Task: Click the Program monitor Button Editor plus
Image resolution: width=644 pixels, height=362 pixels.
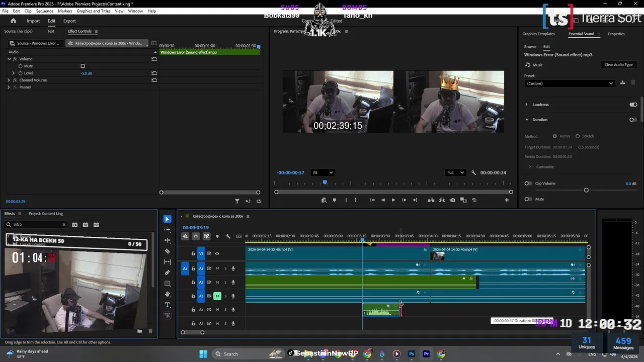Action: point(507,200)
